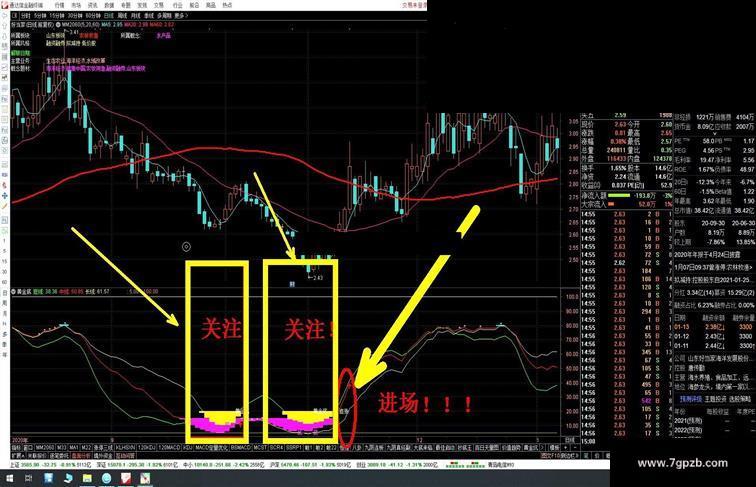Select the MCST indicator tab
This screenshot has width=756, height=487.
click(x=260, y=447)
